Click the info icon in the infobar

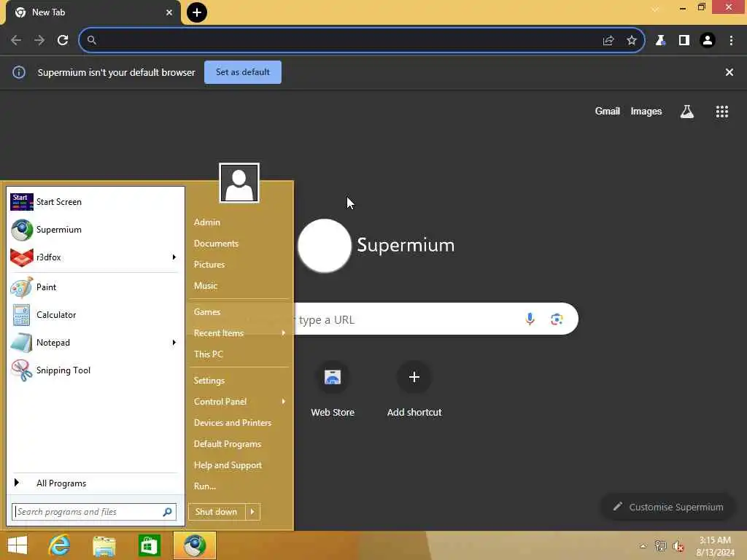pos(19,72)
